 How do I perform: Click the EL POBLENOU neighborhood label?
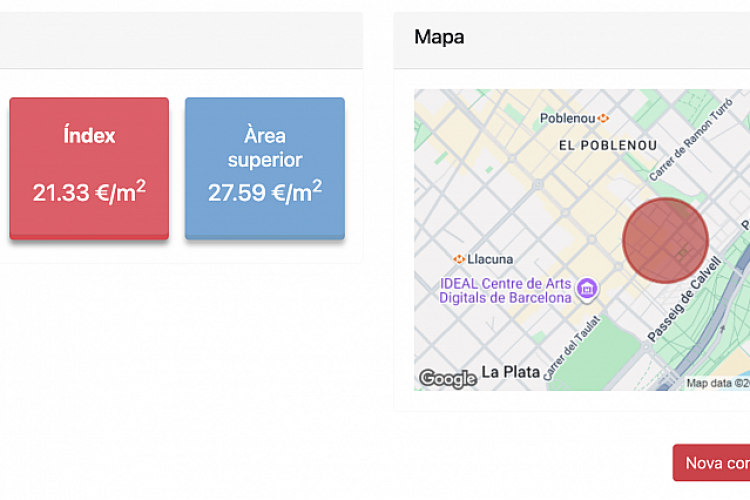point(608,145)
